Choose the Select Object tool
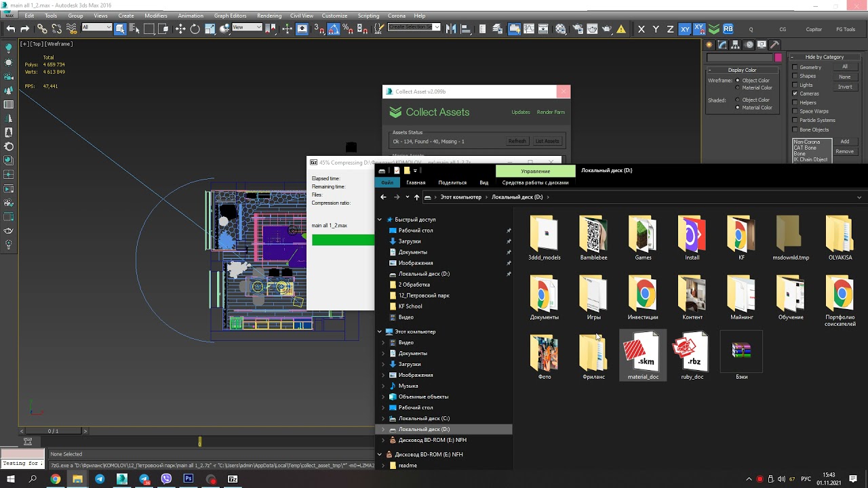The width and height of the screenshot is (868, 488). tap(120, 28)
